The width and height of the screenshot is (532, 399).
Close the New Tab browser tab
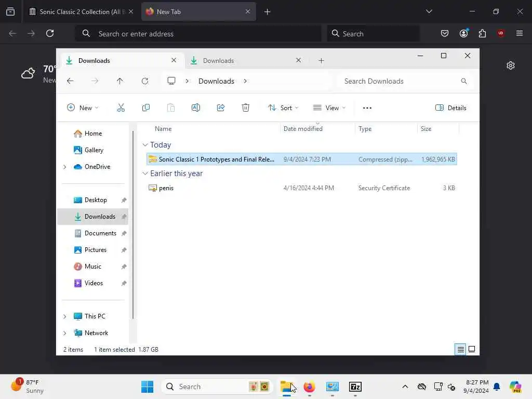click(x=248, y=11)
